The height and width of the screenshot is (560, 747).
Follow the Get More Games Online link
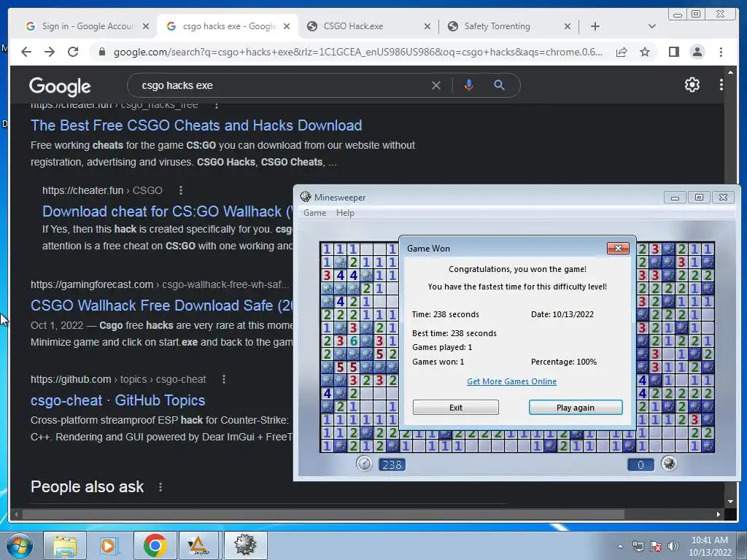click(x=511, y=381)
